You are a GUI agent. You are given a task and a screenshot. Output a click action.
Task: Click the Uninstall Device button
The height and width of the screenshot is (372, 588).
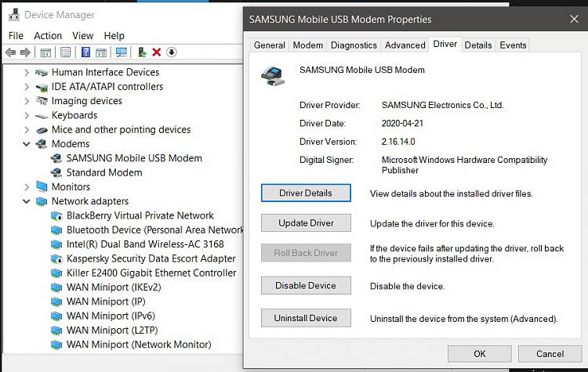(306, 318)
